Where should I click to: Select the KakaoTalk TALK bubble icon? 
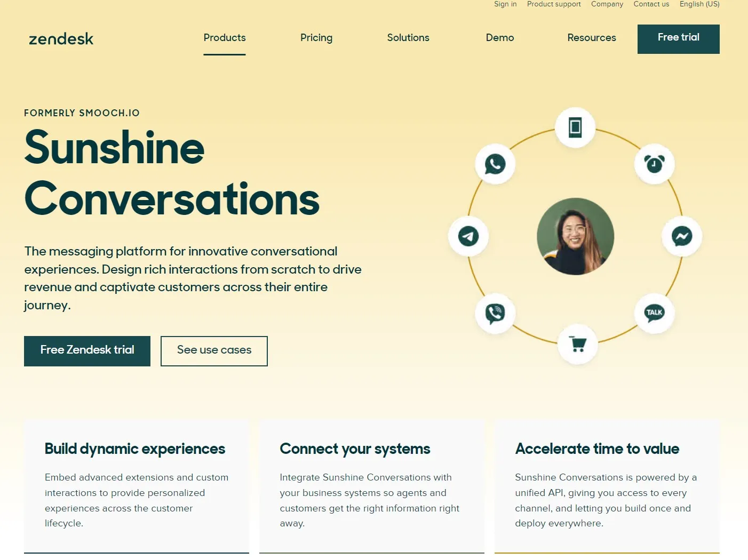[655, 313]
